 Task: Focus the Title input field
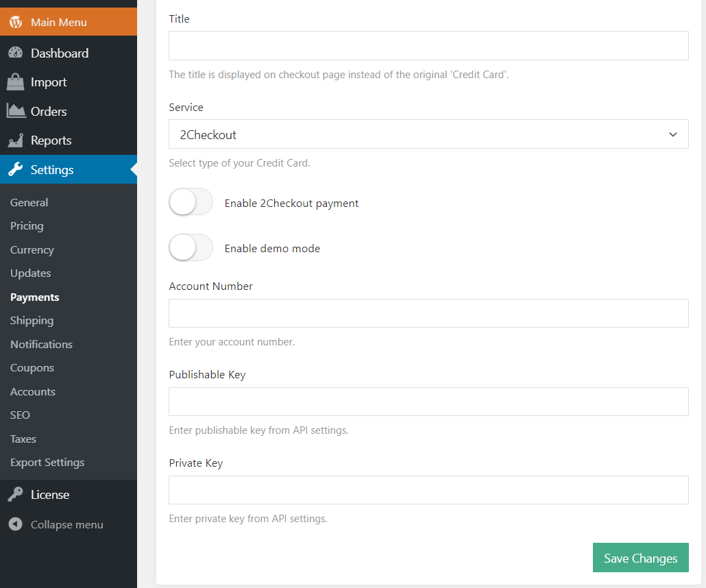click(x=428, y=45)
